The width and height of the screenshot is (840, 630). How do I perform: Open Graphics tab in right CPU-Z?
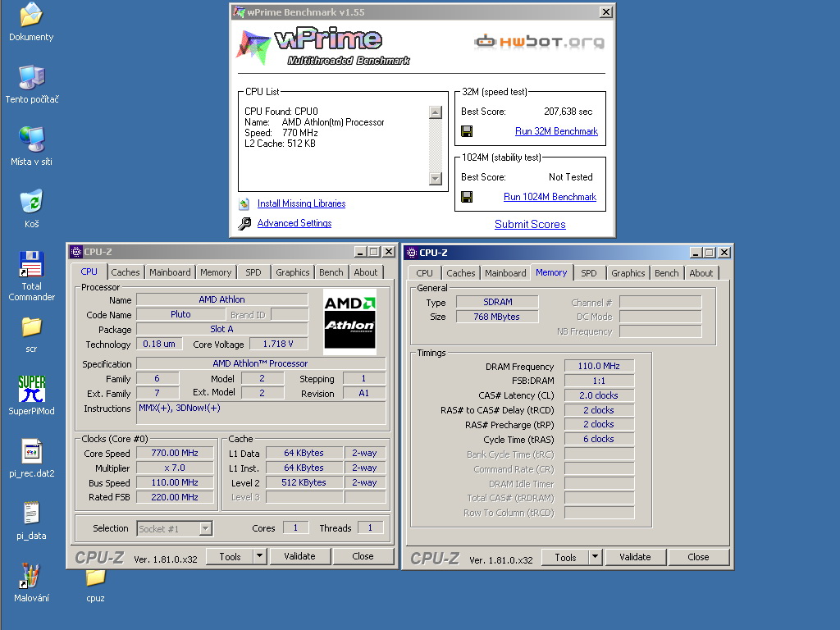tap(628, 273)
